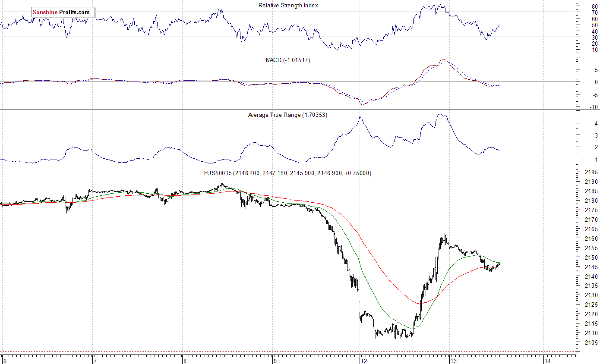
Task: Select the FUS50015 price chart title
Action: tap(288, 173)
